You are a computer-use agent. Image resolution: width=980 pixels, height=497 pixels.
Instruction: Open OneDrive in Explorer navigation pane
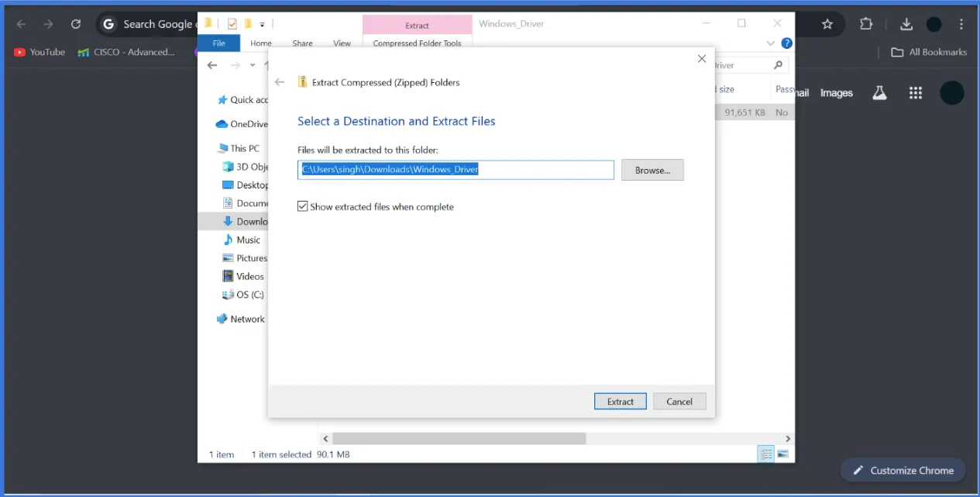coord(242,124)
